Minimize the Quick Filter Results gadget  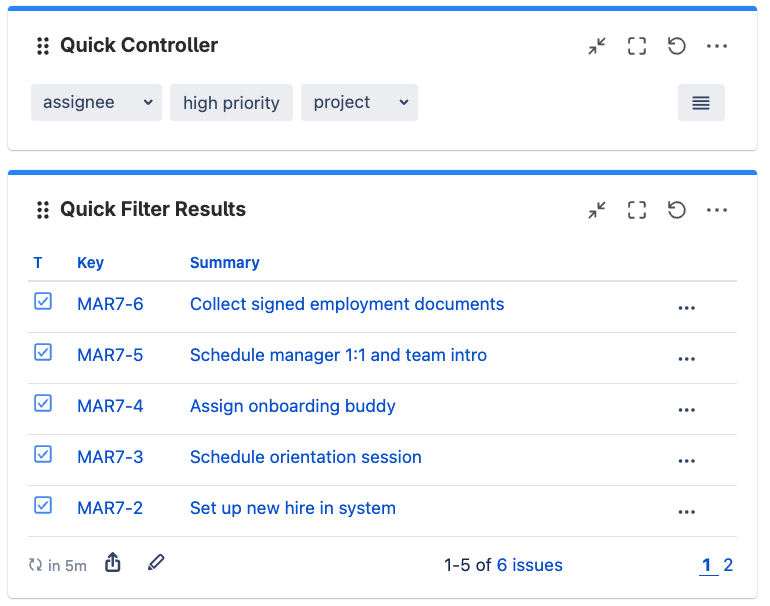pyautogui.click(x=597, y=210)
